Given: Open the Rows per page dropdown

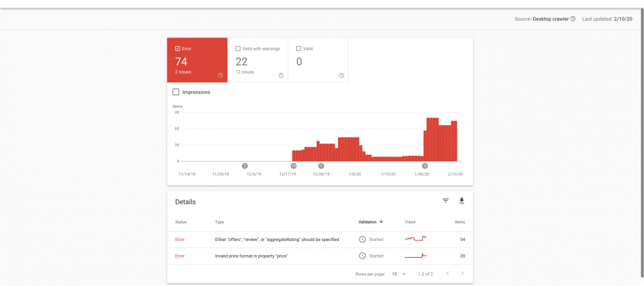Looking at the screenshot, I should [x=399, y=274].
